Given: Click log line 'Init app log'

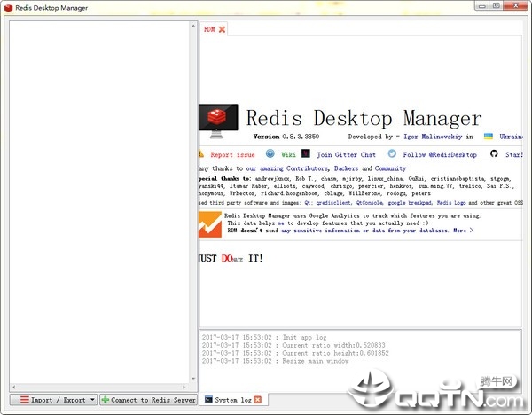Looking at the screenshot, I should (264, 337).
